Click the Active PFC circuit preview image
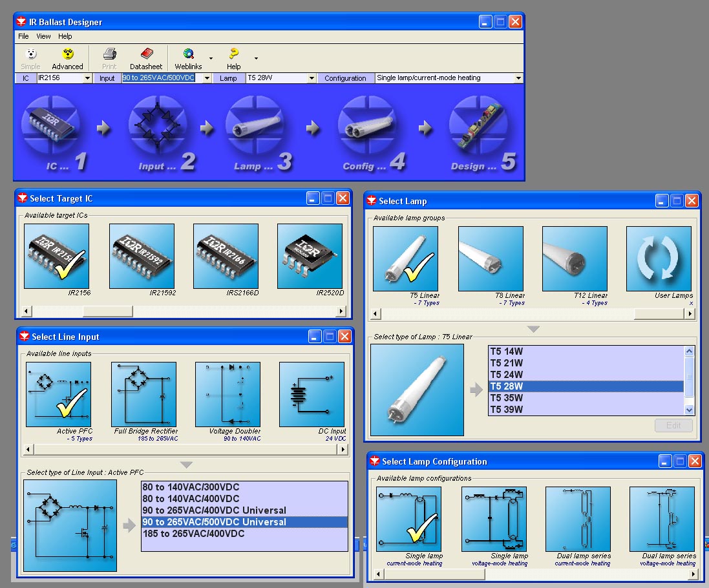 (x=70, y=525)
